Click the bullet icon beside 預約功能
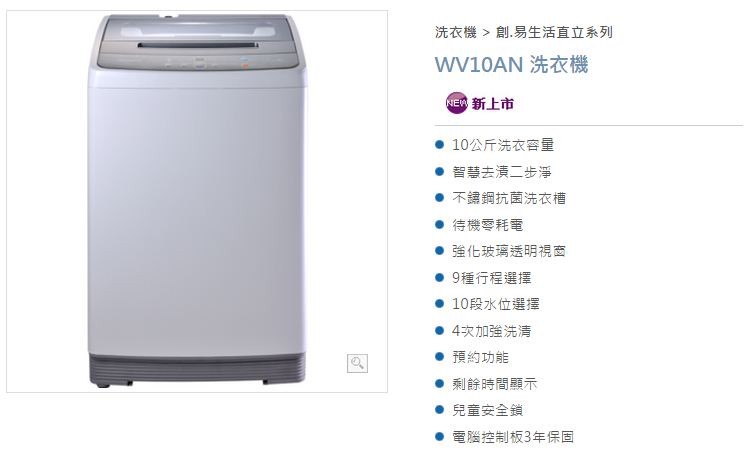 click(x=439, y=356)
